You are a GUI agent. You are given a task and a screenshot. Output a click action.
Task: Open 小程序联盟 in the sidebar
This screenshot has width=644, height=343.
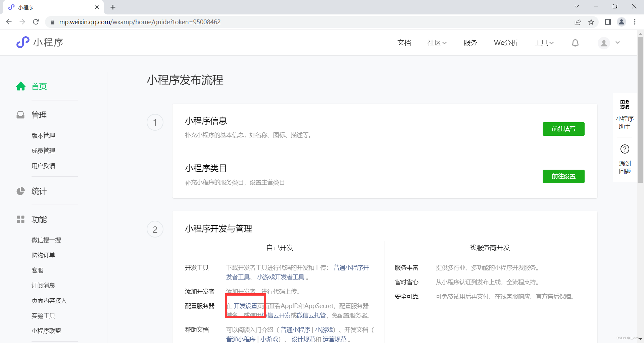[46, 331]
